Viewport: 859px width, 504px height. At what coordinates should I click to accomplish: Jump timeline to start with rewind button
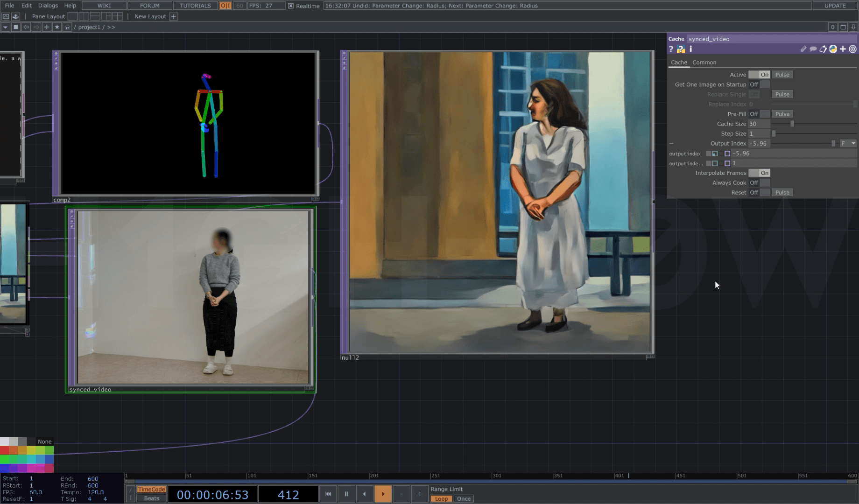pyautogui.click(x=328, y=494)
